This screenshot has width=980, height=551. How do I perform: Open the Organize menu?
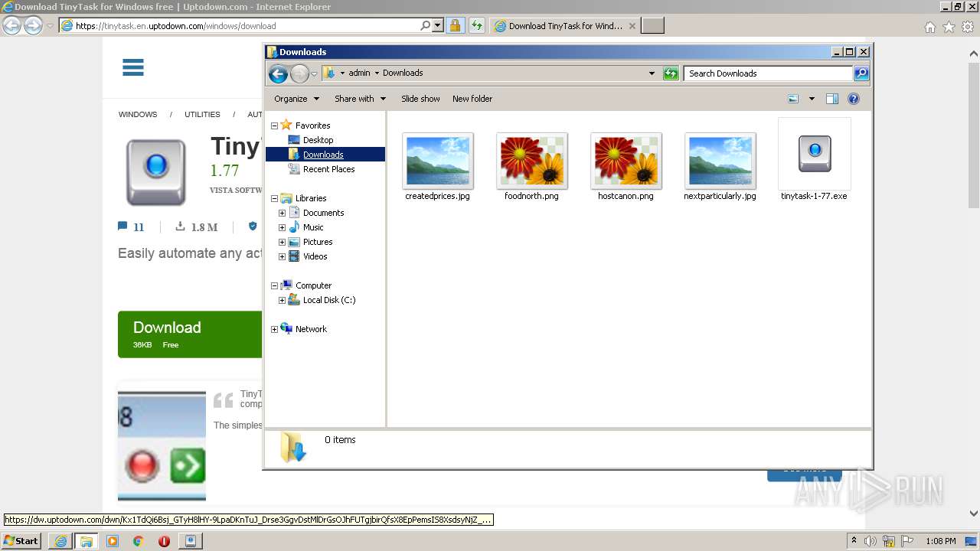[x=296, y=99]
